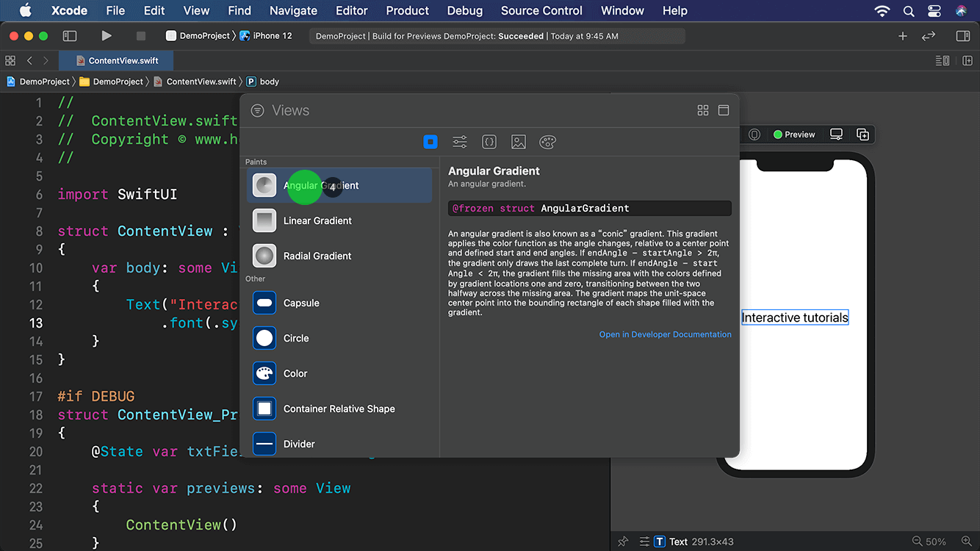Open the Navigate menu
This screenshot has width=980, height=551.
[x=293, y=10]
